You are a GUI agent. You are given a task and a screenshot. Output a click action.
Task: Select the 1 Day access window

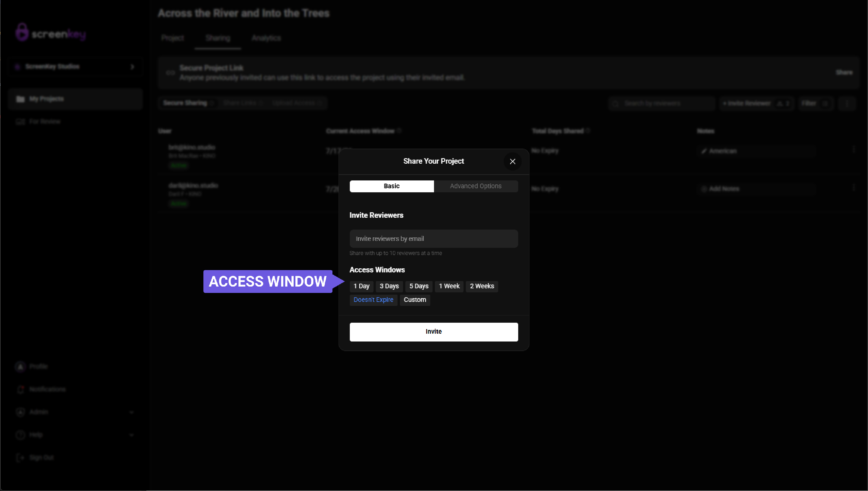pos(361,286)
